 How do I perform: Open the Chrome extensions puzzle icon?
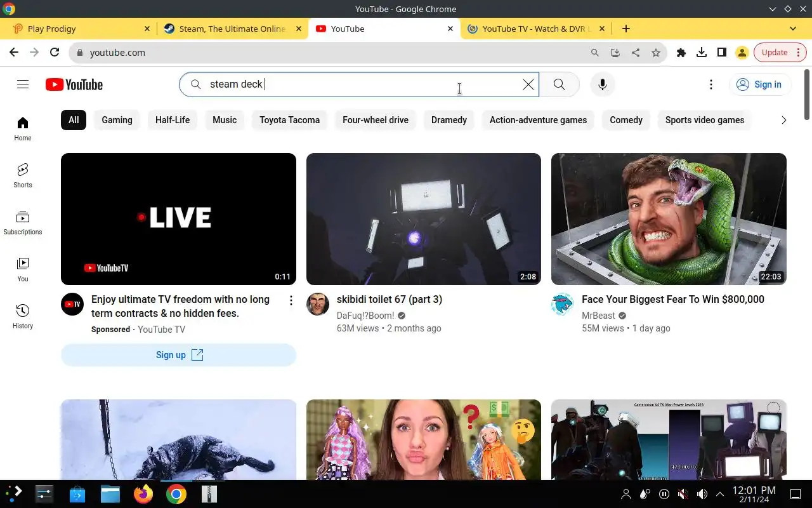[x=681, y=53]
